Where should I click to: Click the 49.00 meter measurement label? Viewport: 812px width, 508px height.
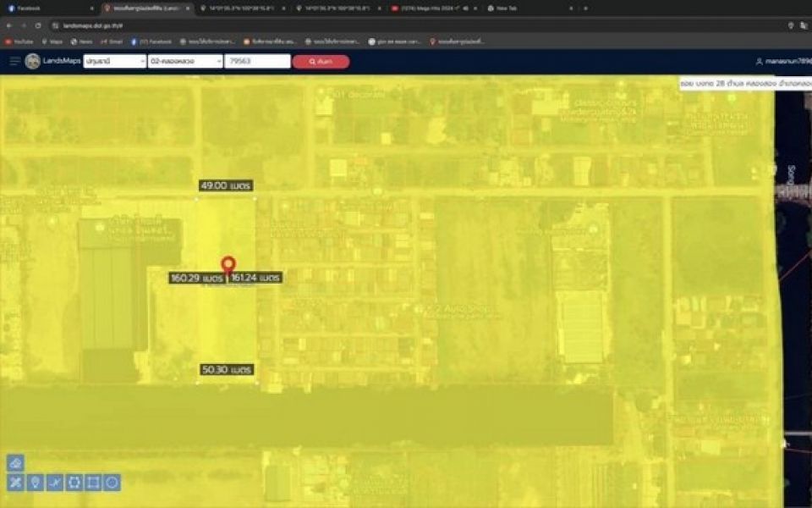coord(226,185)
